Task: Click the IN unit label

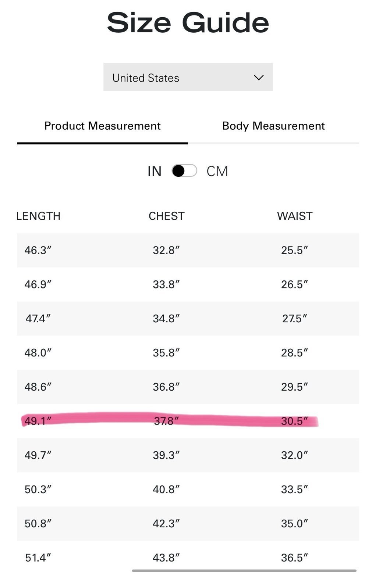Action: pyautogui.click(x=155, y=171)
